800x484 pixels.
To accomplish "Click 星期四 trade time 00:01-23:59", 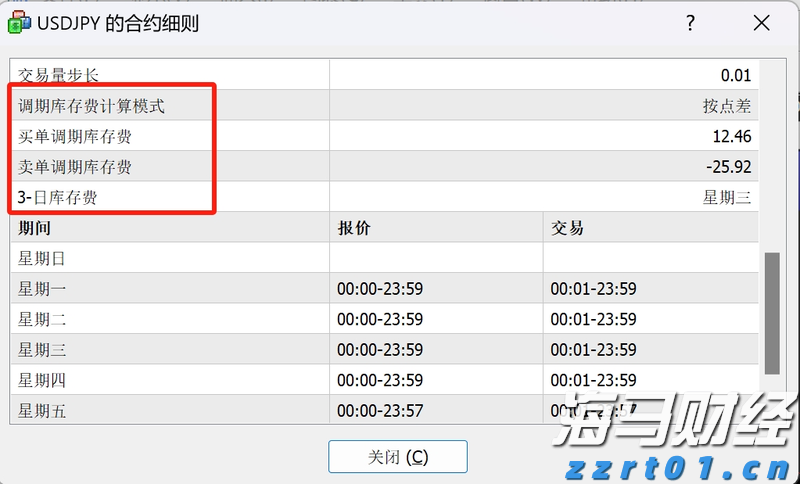I will 593,380.
